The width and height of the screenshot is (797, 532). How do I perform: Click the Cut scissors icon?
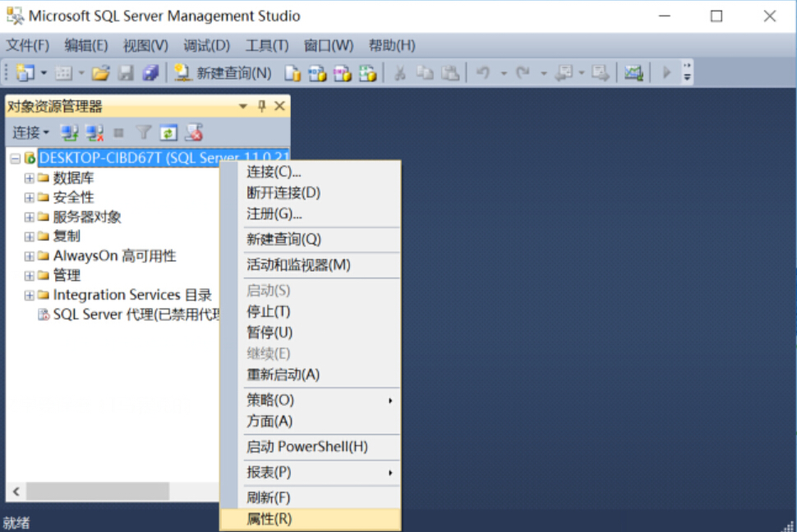pyautogui.click(x=400, y=73)
